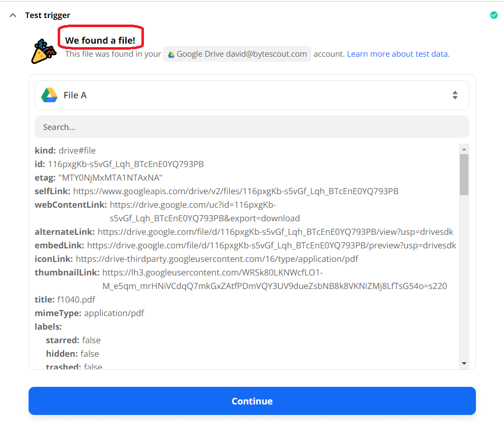Click the scrollbar up arrow in data panel
Image resolution: width=504 pixels, height=431 pixels.
[x=464, y=149]
